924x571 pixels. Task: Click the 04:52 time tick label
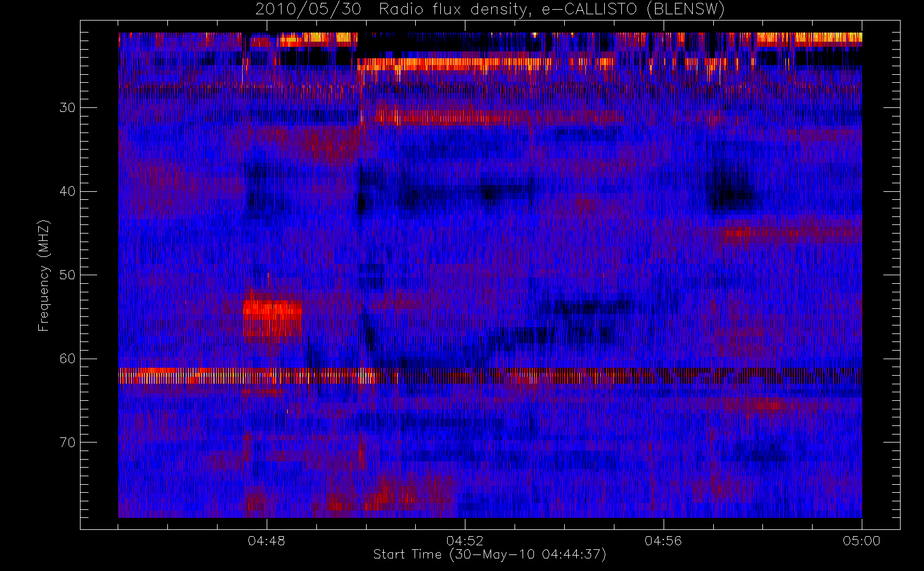pyautogui.click(x=465, y=541)
